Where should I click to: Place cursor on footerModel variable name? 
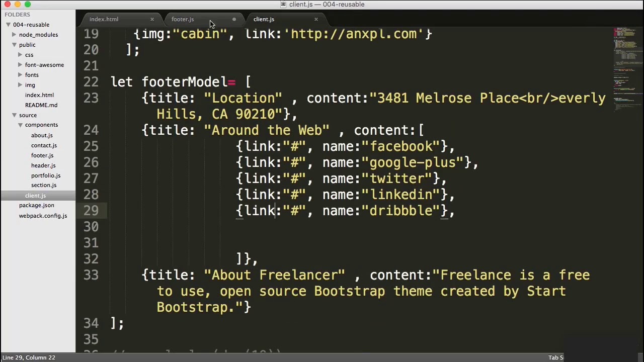pos(184,82)
